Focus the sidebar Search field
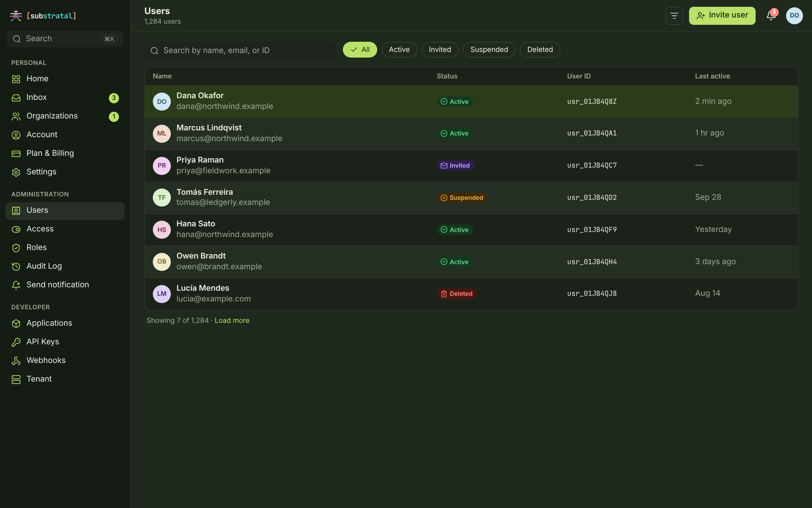The height and width of the screenshot is (508, 812). pyautogui.click(x=65, y=39)
